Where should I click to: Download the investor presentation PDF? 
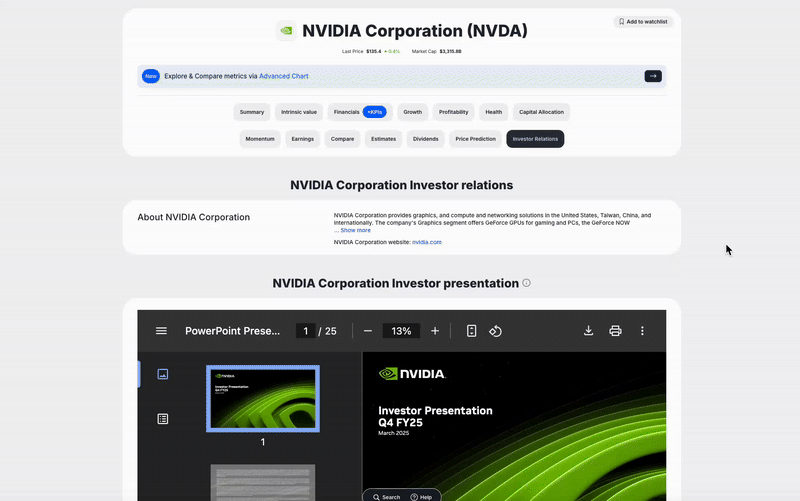pyautogui.click(x=589, y=331)
